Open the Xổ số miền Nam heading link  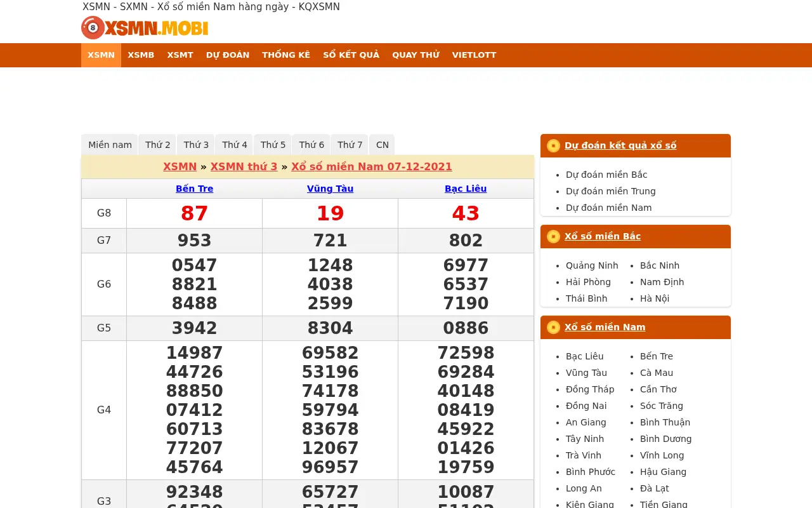pyautogui.click(x=605, y=327)
